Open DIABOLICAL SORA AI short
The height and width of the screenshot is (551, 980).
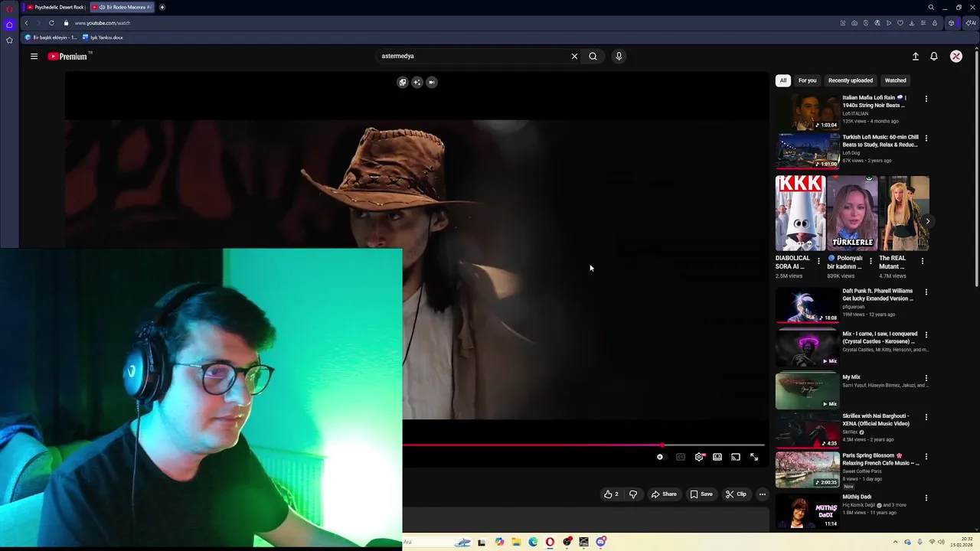[x=800, y=214]
